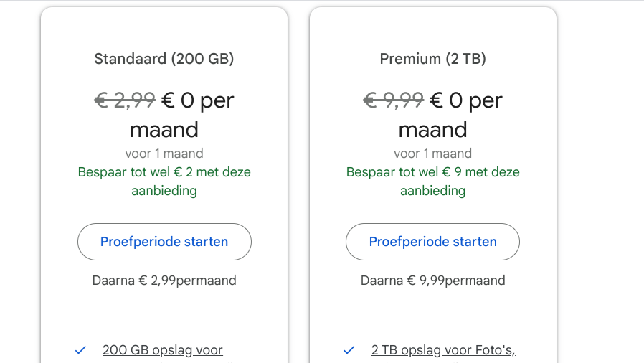Screen dimensions: 644x363
Task: Click the checkmark beside 200 GB opslag
Action: [80, 350]
